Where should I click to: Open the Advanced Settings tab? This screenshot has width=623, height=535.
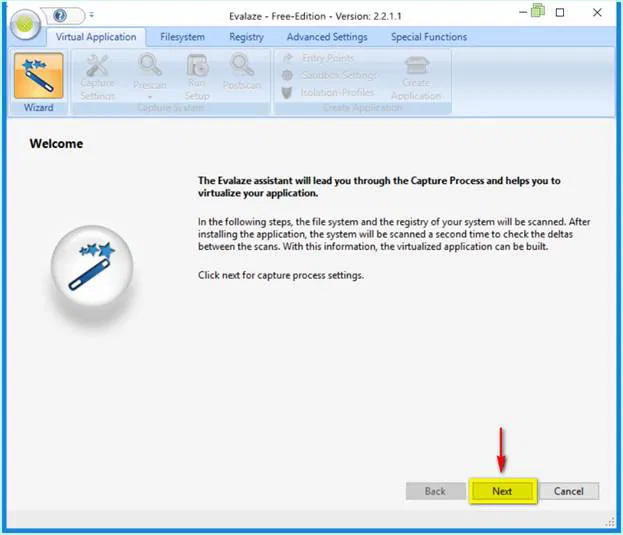point(327,37)
